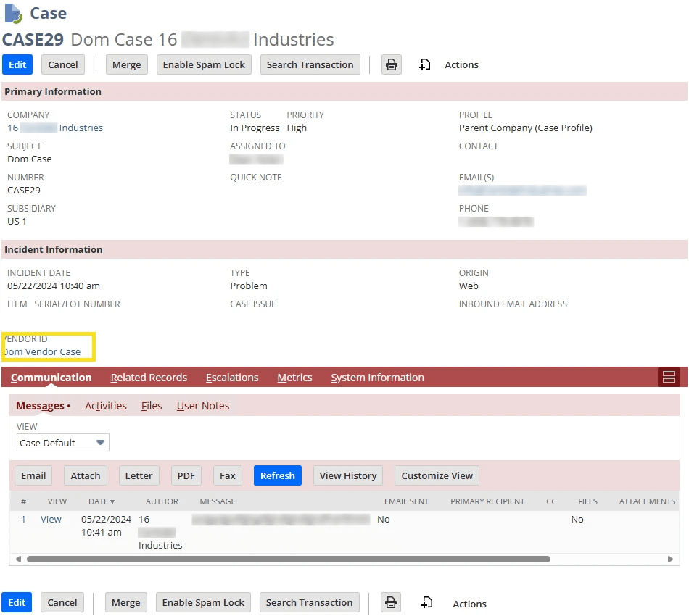Screen dimensions: 689x616
Task: Click the View History button
Action: click(348, 475)
